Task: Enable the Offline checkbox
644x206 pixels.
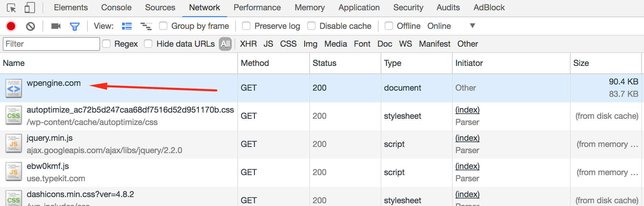Action: coord(389,26)
